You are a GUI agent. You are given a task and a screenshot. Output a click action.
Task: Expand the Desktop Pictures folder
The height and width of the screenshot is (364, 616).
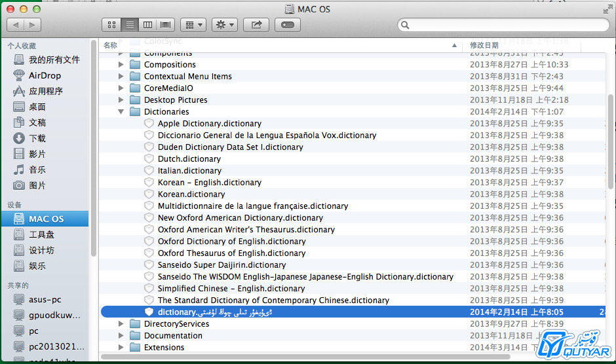pos(121,100)
